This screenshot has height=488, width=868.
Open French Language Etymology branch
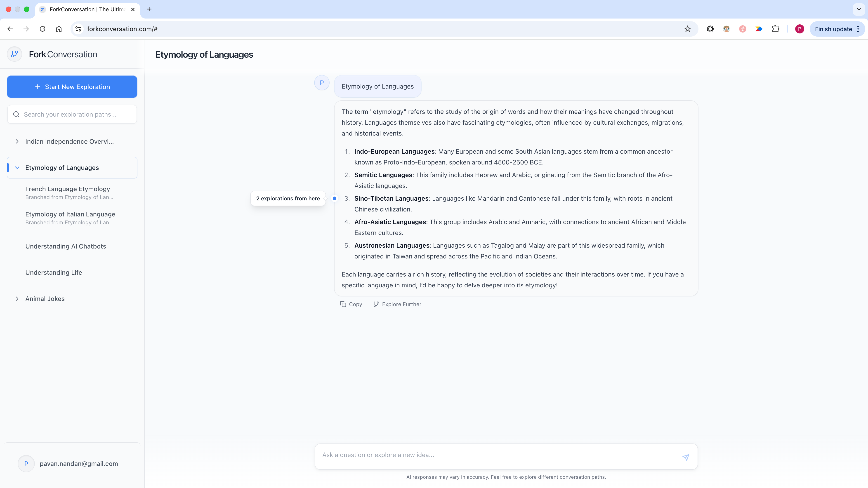tap(68, 189)
